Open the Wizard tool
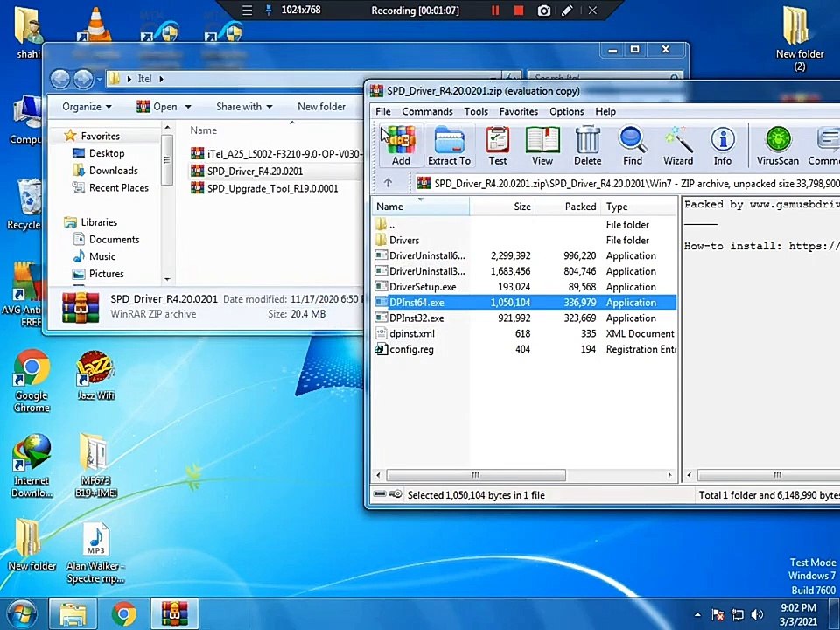 pyautogui.click(x=678, y=145)
